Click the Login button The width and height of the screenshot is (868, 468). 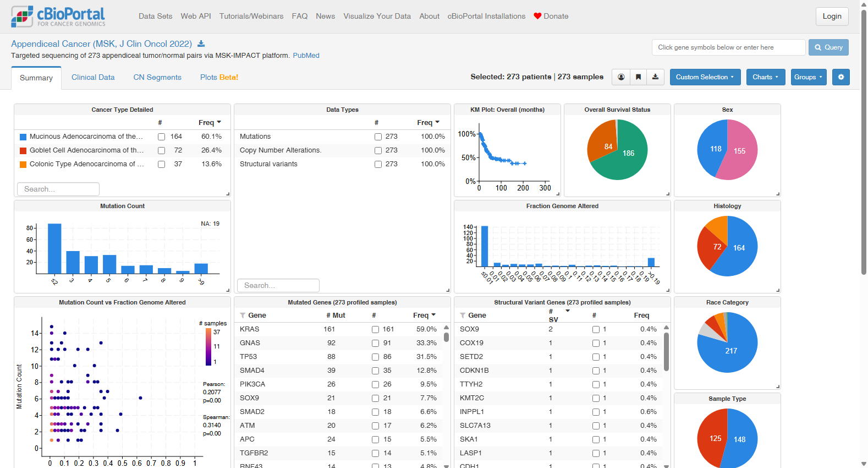[832, 16]
